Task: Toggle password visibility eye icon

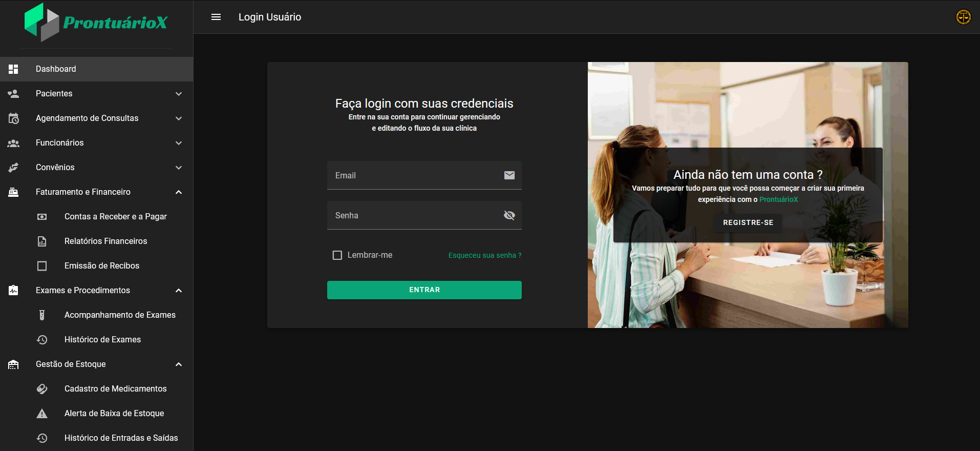Action: click(509, 215)
